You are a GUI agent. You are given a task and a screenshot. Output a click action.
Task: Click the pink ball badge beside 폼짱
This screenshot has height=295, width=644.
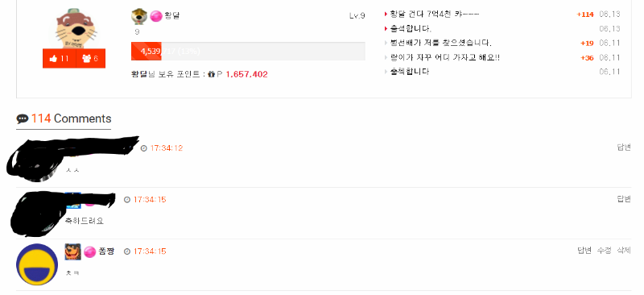point(89,251)
